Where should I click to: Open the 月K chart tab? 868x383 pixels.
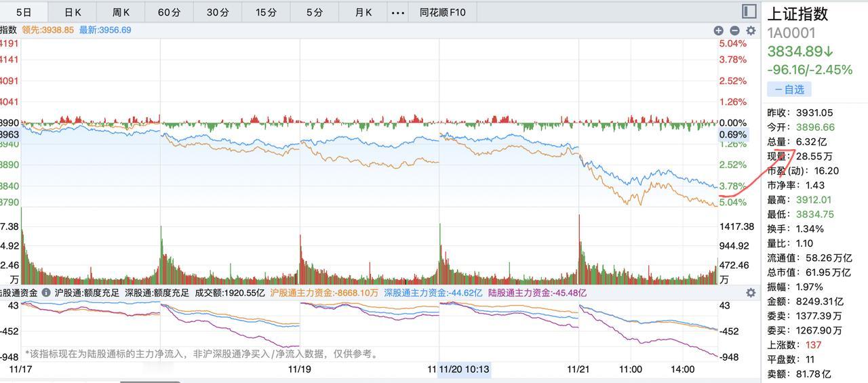pyautogui.click(x=363, y=12)
